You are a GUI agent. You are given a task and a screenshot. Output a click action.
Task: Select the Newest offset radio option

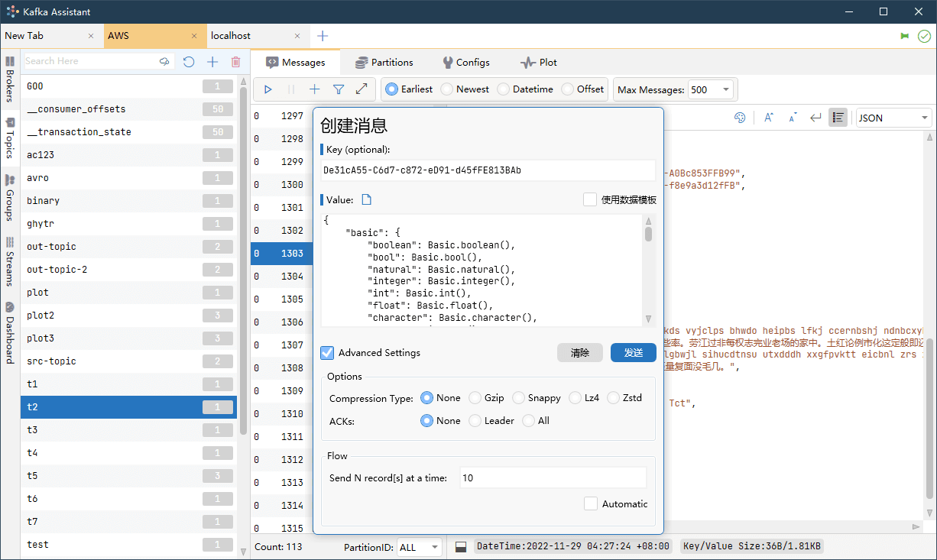pyautogui.click(x=447, y=89)
